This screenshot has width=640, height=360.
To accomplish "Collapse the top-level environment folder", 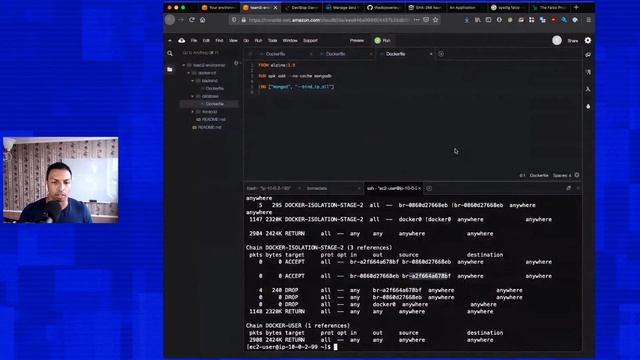I will [x=184, y=65].
